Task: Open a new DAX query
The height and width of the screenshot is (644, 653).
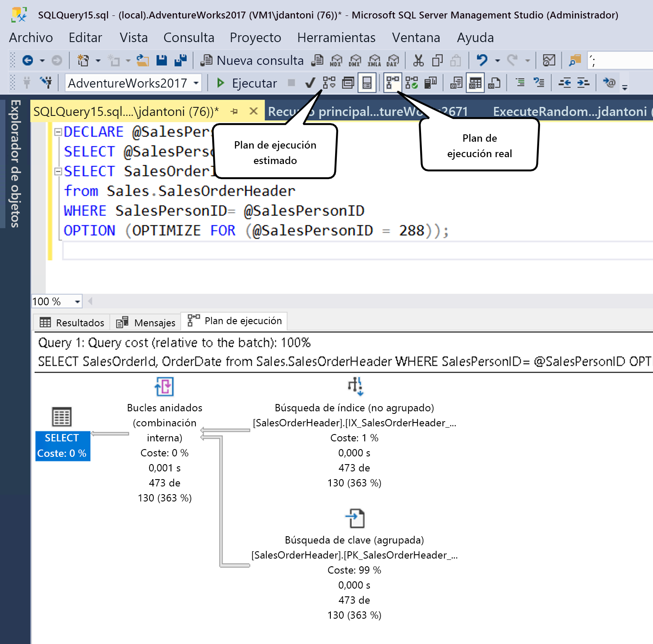Action: 393,61
